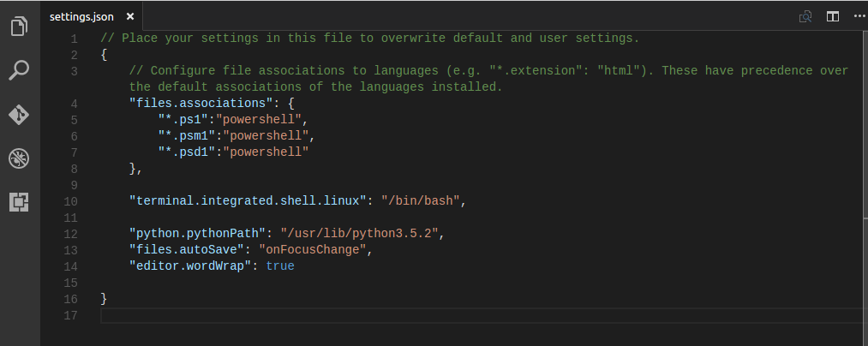
Task: Click the "onFocusChange" string value
Action: coord(312,250)
